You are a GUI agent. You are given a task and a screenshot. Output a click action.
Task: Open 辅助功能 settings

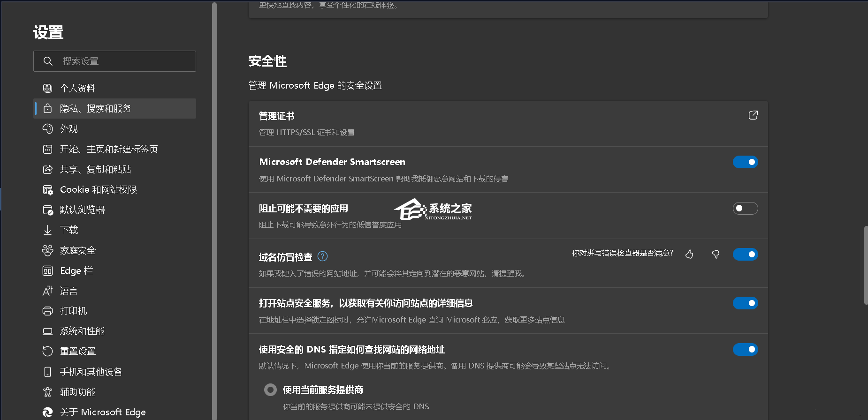click(115, 392)
